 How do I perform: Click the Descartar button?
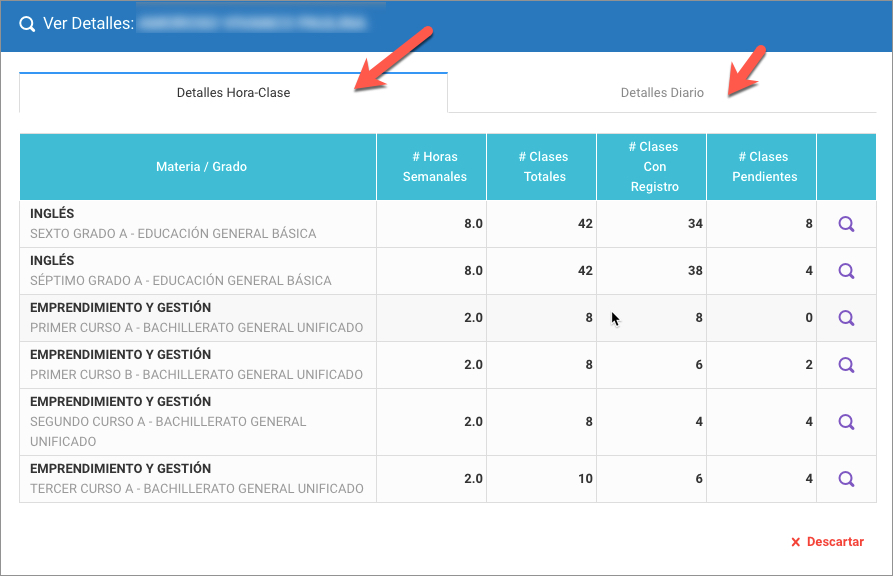tap(827, 542)
